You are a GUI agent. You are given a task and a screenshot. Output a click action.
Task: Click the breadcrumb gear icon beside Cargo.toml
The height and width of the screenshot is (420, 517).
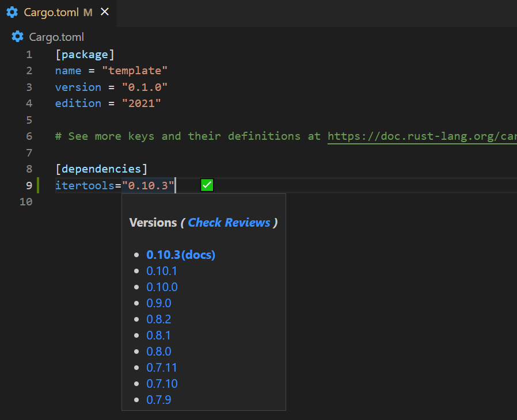[17, 37]
